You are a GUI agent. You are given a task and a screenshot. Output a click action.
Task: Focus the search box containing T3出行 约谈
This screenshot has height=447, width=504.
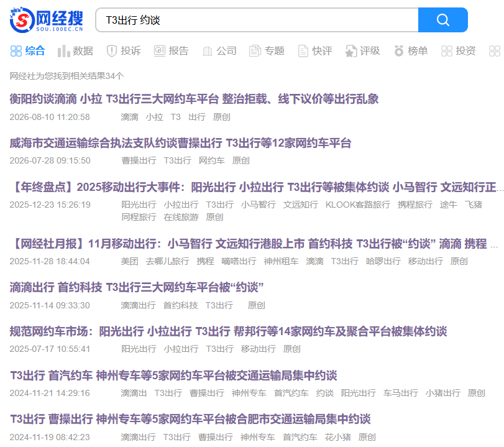coord(257,20)
